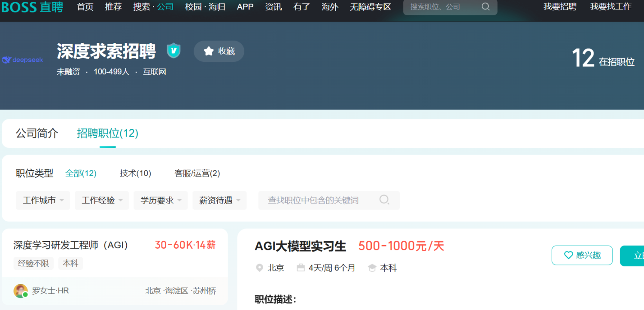
Task: Expand the 工作经验 dropdown
Action: 102,201
